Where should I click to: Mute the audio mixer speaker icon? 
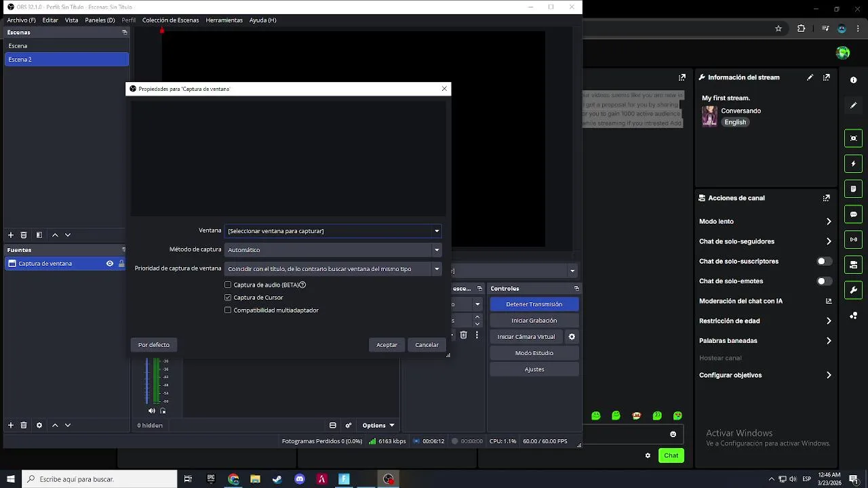(x=152, y=411)
